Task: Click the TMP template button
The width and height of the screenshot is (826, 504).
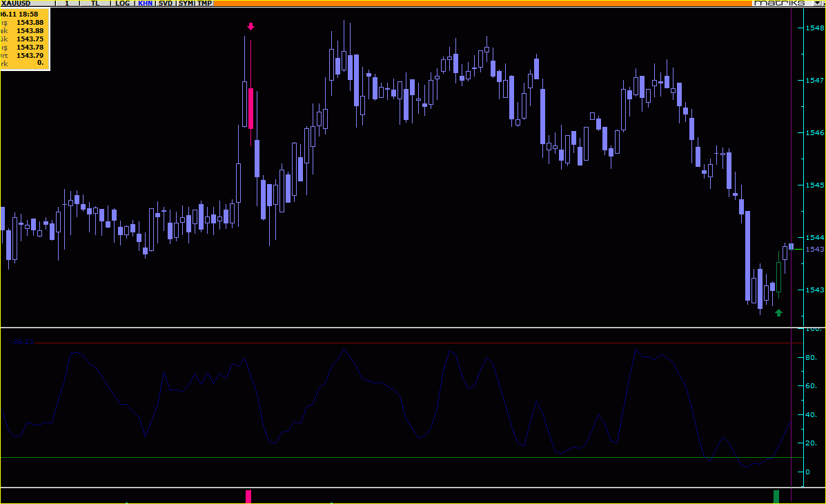Action: click(x=205, y=3)
